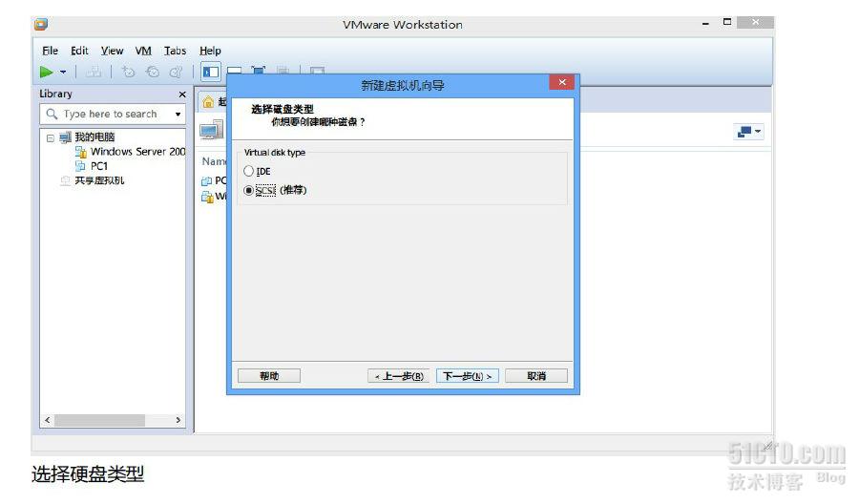Select 我的电脑 in the Library tree
This screenshot has height=504, width=859.
point(94,136)
